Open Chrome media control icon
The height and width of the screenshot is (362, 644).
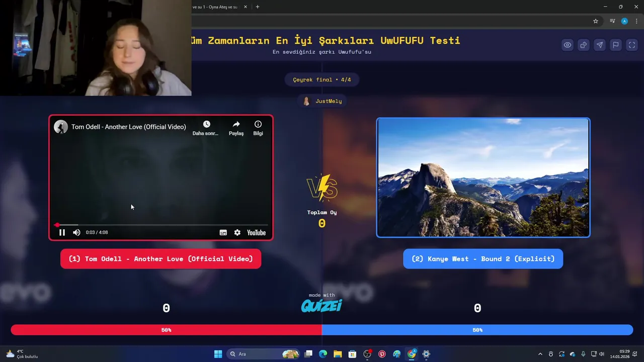pyautogui.click(x=612, y=21)
